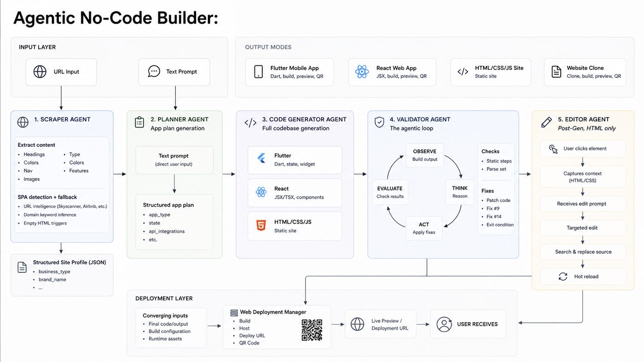Click the chat bubble icon beside Text Prompt

[x=154, y=71]
